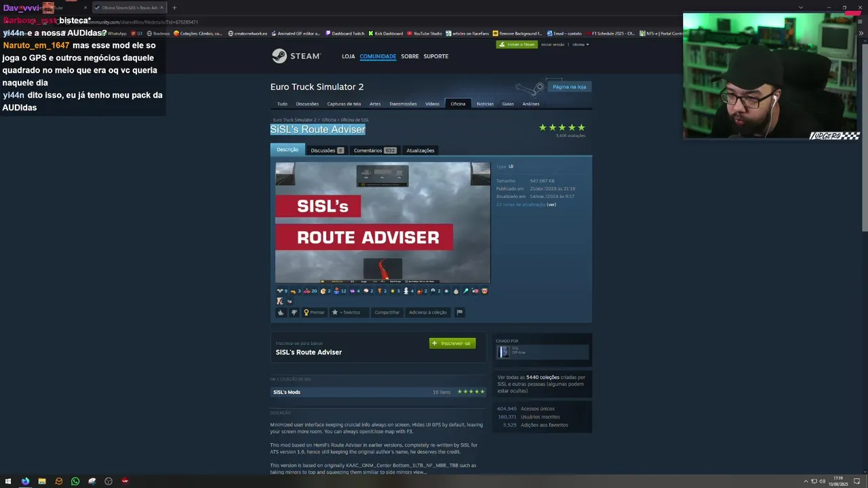Click the Premiar award button
Screen dimensions: 868x488
(314, 312)
